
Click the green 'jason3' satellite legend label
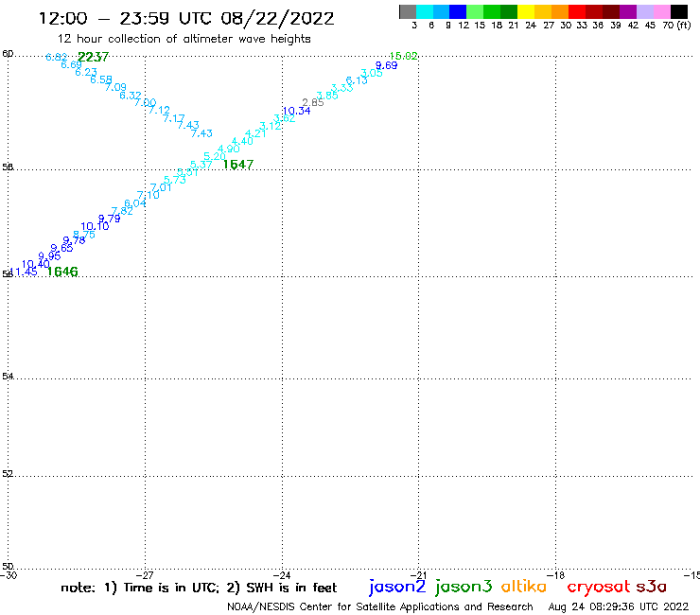[464, 588]
